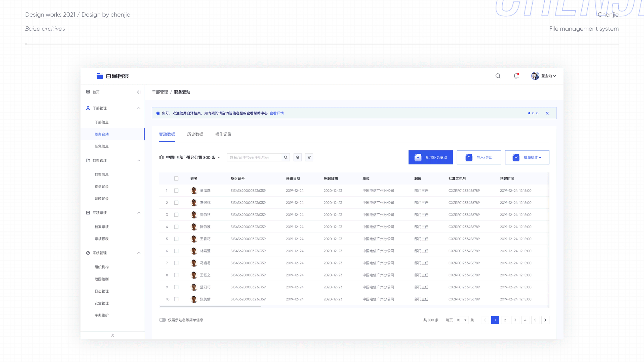Open the 蓝金灿 user dropdown arrow
This screenshot has height=362, width=644.
point(554,76)
